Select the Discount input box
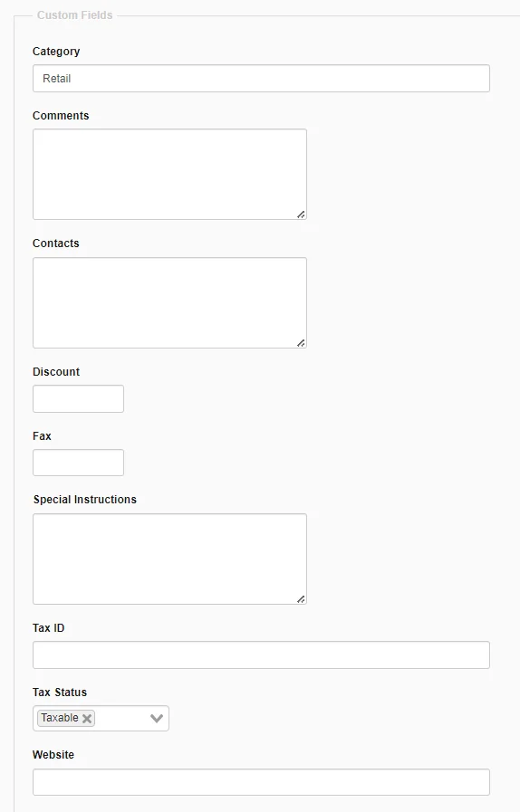Screen dimensions: 520x812 tap(78, 398)
